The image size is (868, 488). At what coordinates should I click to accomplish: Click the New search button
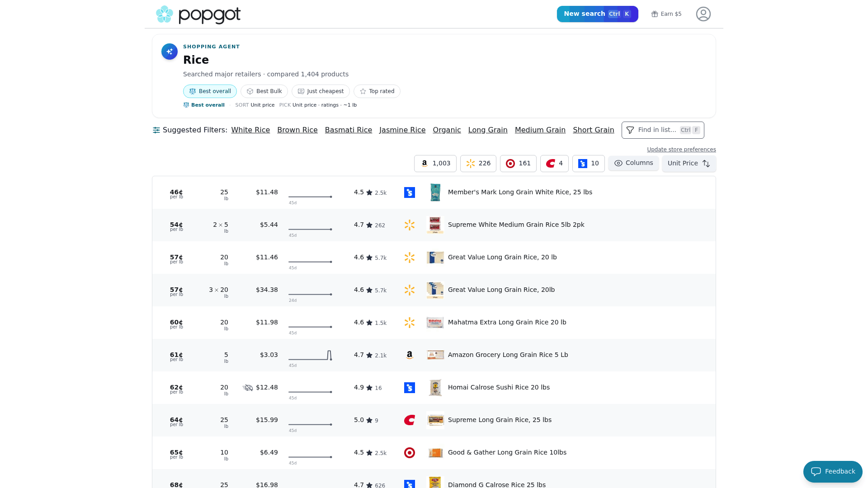(x=597, y=14)
